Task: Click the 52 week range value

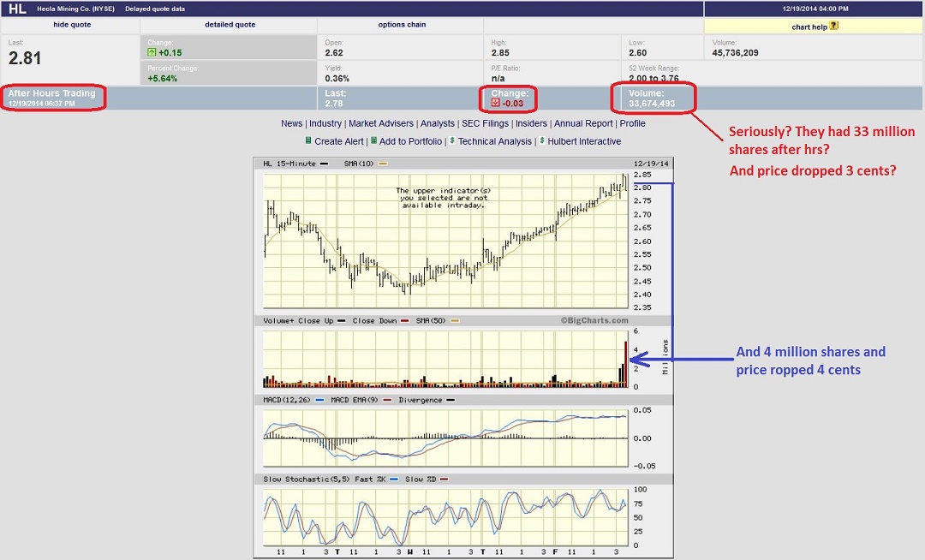Action: (x=653, y=79)
